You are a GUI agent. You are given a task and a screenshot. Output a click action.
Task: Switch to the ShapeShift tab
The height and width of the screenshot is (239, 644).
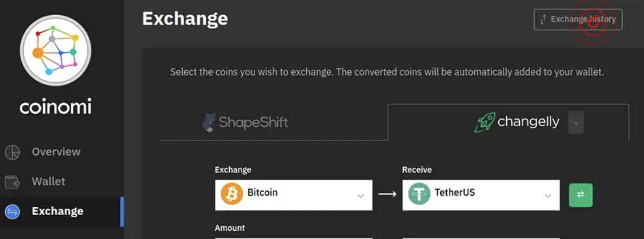tap(253, 122)
